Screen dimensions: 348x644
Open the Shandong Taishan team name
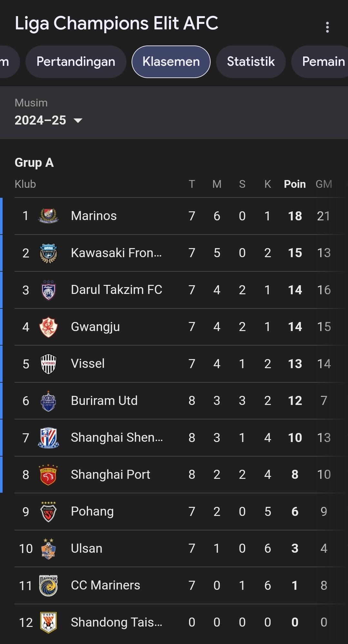click(x=116, y=622)
